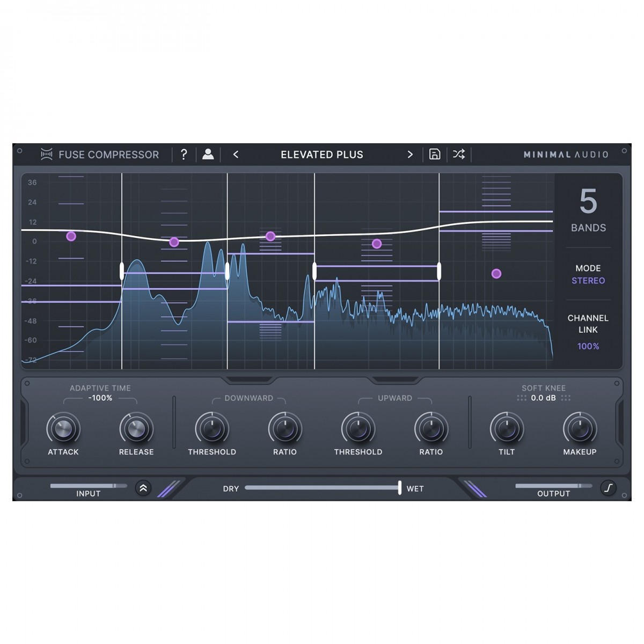Image resolution: width=644 pixels, height=644 pixels.
Task: Click the Fuse Compressor logo icon
Action: pos(47,155)
